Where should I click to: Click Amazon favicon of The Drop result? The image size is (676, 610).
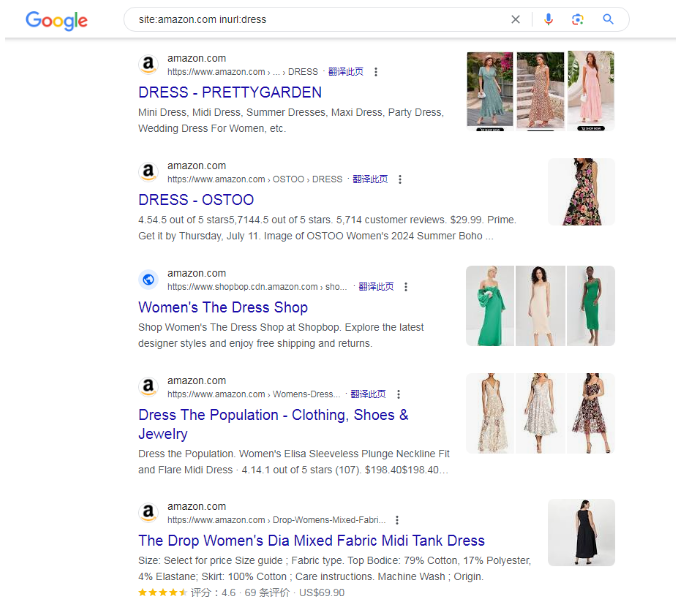[x=148, y=512]
